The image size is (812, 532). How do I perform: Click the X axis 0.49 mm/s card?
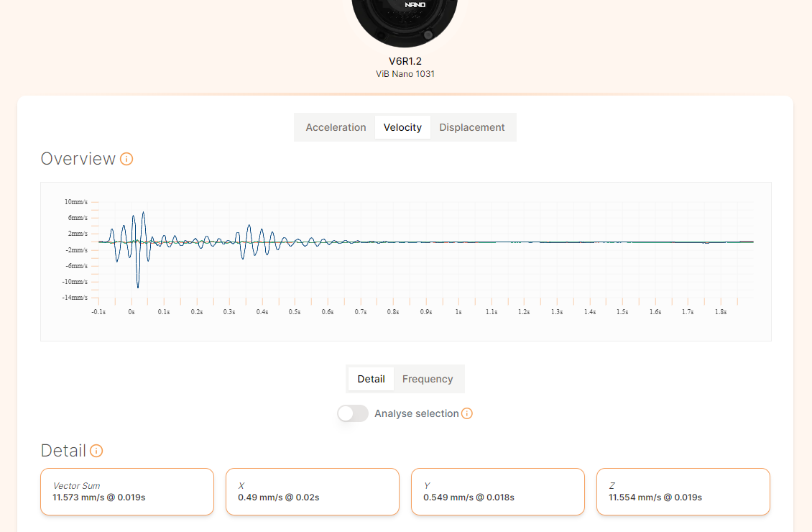tap(313, 492)
